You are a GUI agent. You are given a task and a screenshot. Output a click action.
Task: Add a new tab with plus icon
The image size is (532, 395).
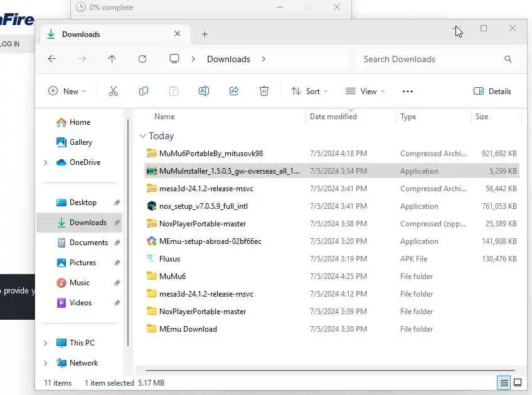point(205,34)
